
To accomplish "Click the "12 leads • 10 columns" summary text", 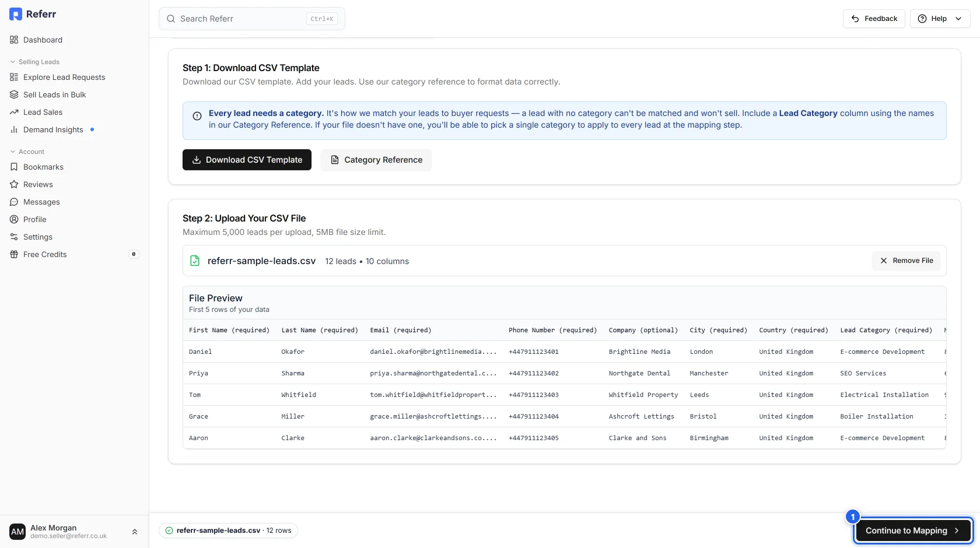I will pos(367,261).
